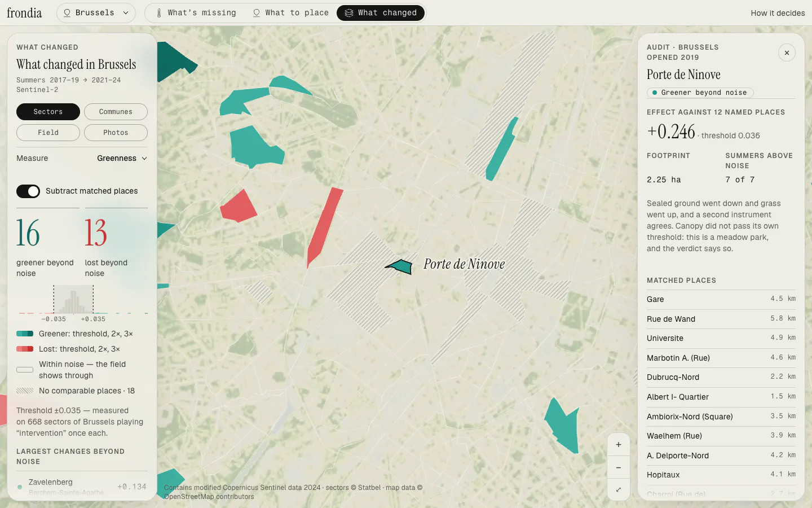Click the Within noise legend swatch
The image size is (812, 508).
25,370
